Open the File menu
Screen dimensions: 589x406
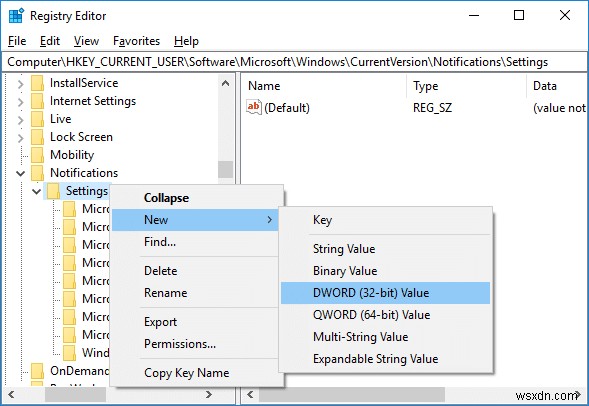coord(17,41)
